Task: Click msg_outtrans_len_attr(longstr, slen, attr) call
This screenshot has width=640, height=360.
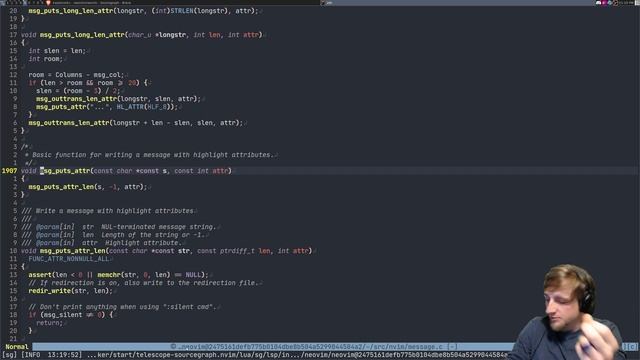Action: 118,99
